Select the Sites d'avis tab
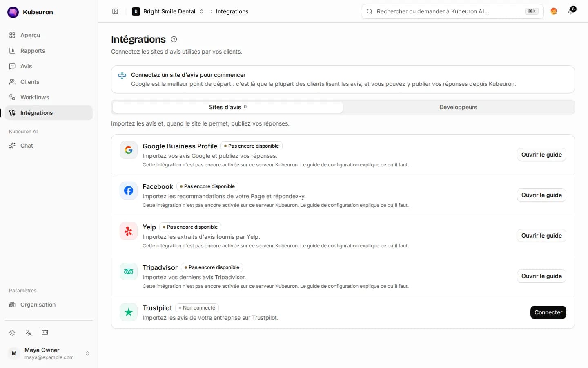The width and height of the screenshot is (588, 368). tap(228, 107)
